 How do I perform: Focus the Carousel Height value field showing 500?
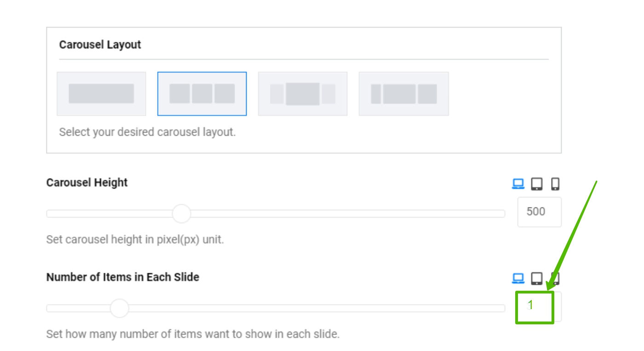[x=539, y=212]
